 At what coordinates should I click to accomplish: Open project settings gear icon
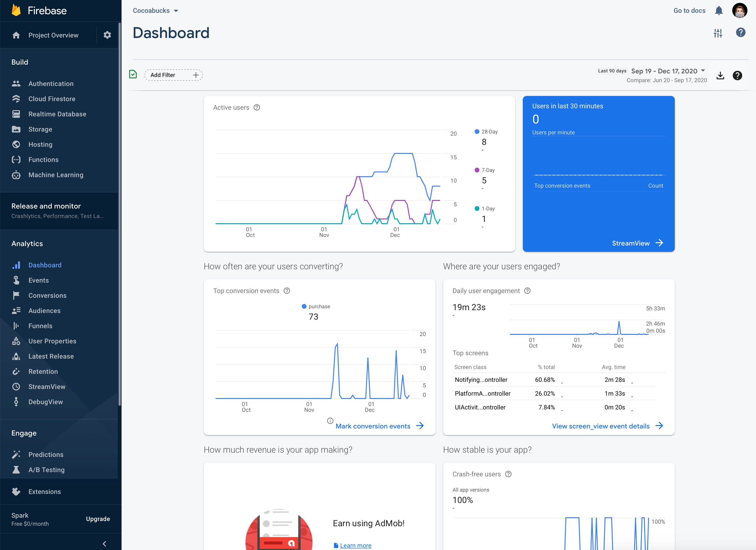tap(107, 35)
